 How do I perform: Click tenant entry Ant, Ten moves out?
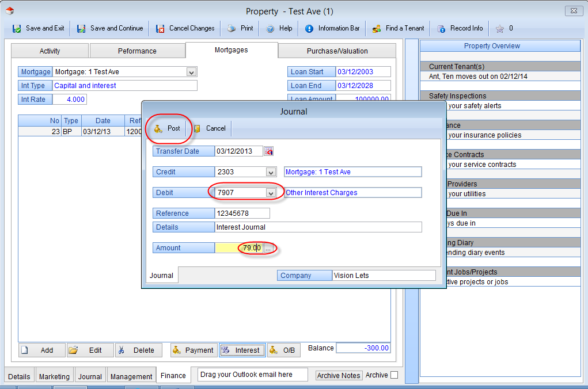(500, 77)
